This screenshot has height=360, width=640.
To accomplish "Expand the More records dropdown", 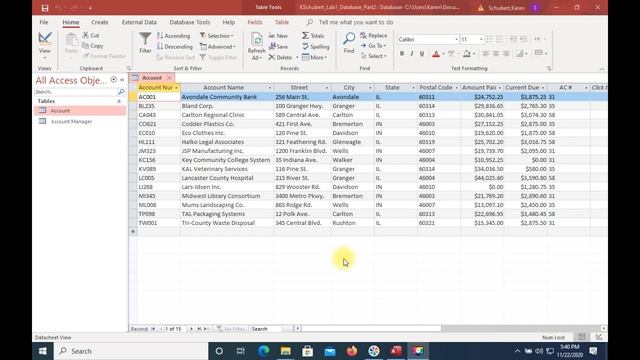I will pyautogui.click(x=314, y=58).
